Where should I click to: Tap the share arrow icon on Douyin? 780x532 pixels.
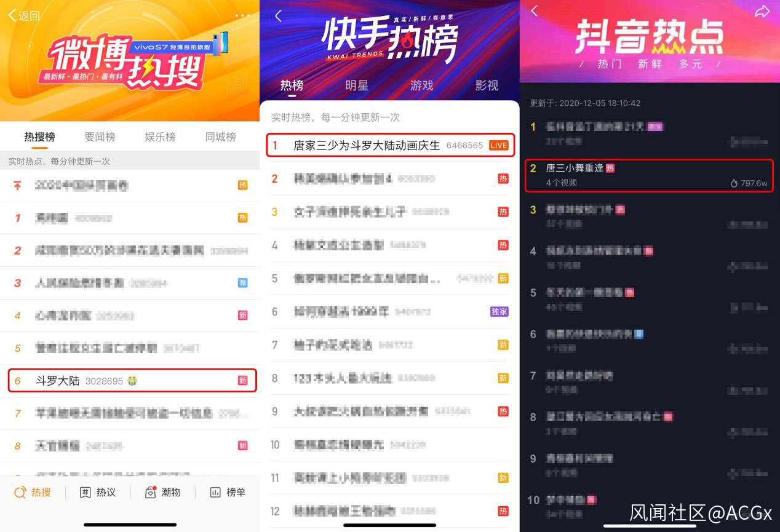click(762, 11)
